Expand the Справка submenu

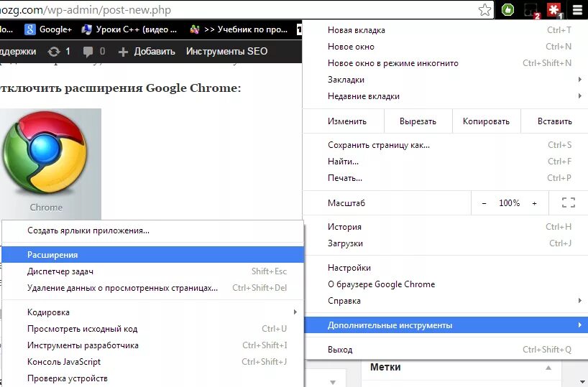(446, 300)
